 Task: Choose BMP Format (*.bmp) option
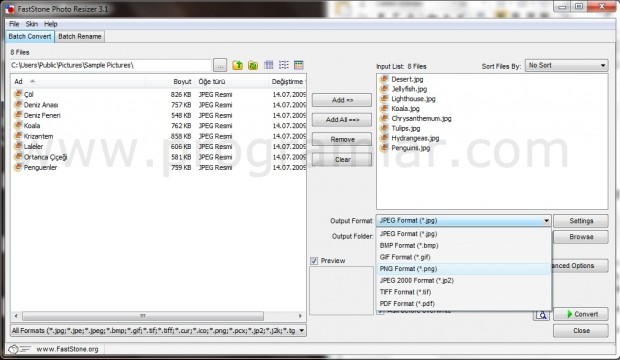click(463, 245)
